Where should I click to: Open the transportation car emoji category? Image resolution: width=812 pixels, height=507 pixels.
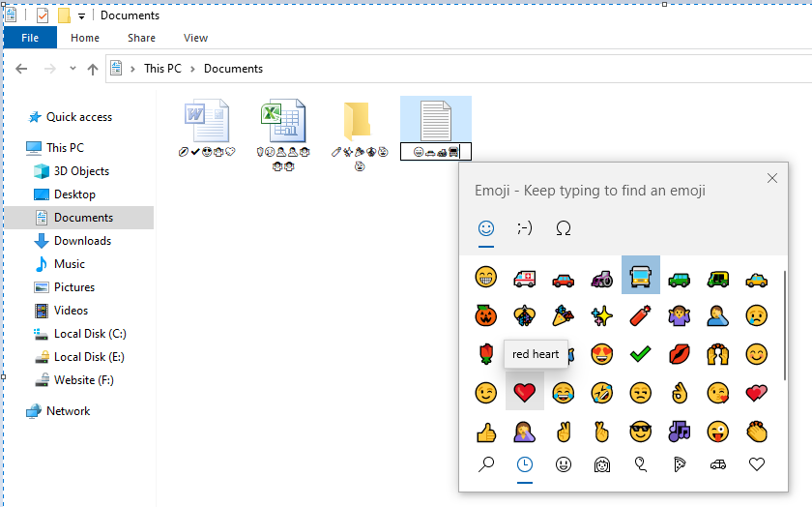717,464
